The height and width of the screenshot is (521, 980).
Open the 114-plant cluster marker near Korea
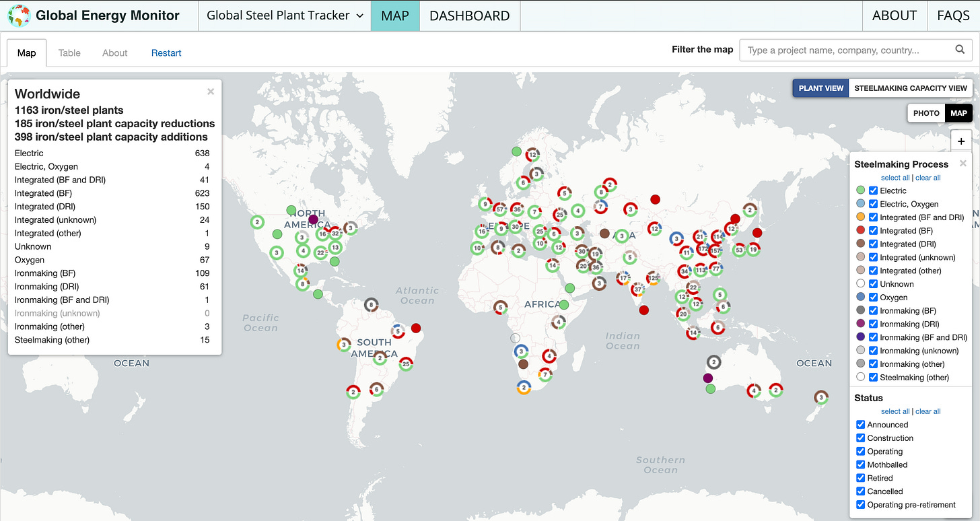click(717, 237)
